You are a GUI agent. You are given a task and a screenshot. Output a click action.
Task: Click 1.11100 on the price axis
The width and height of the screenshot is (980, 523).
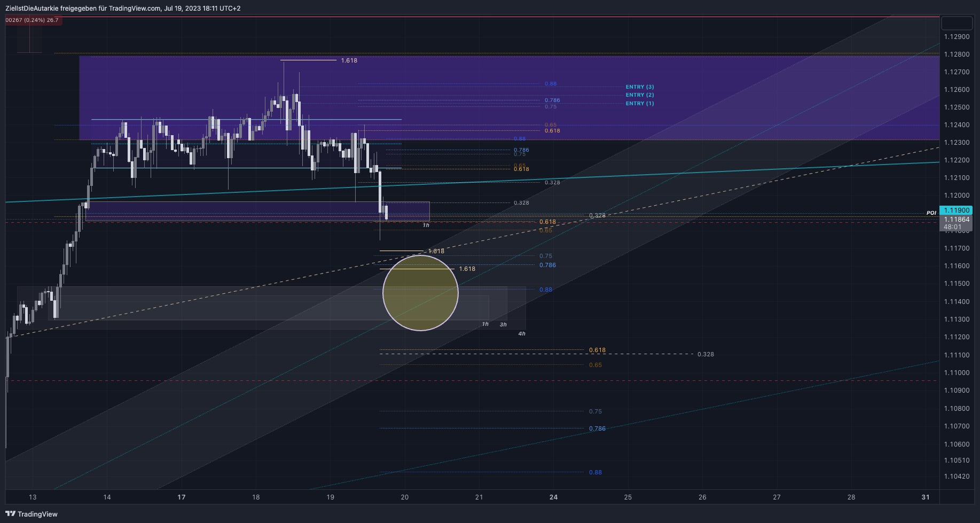(957, 355)
